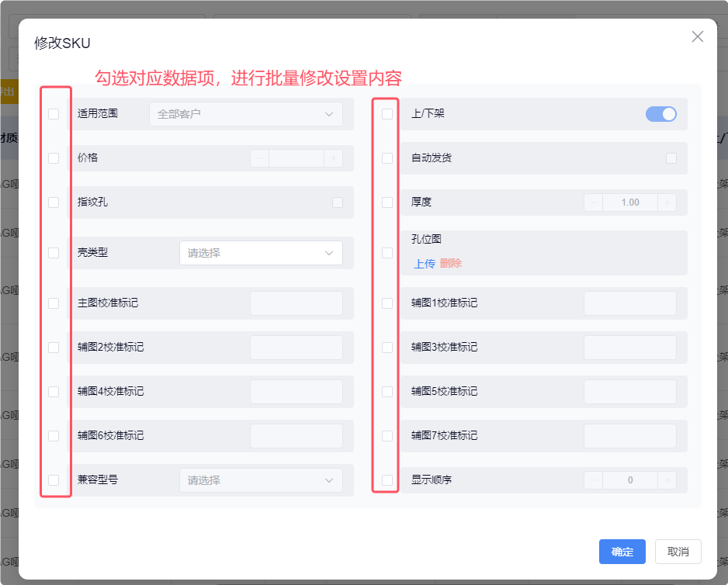Click 上传 link under 孔位图
Screen dimensions: 728x585
tap(425, 264)
